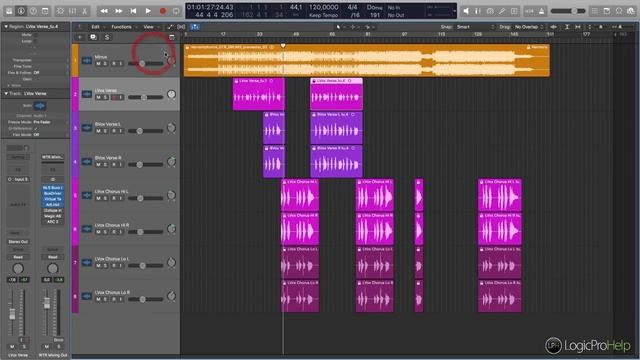Image resolution: width=640 pixels, height=360 pixels.
Task: Adjust the Minus track volume slider
Action: 146,63
